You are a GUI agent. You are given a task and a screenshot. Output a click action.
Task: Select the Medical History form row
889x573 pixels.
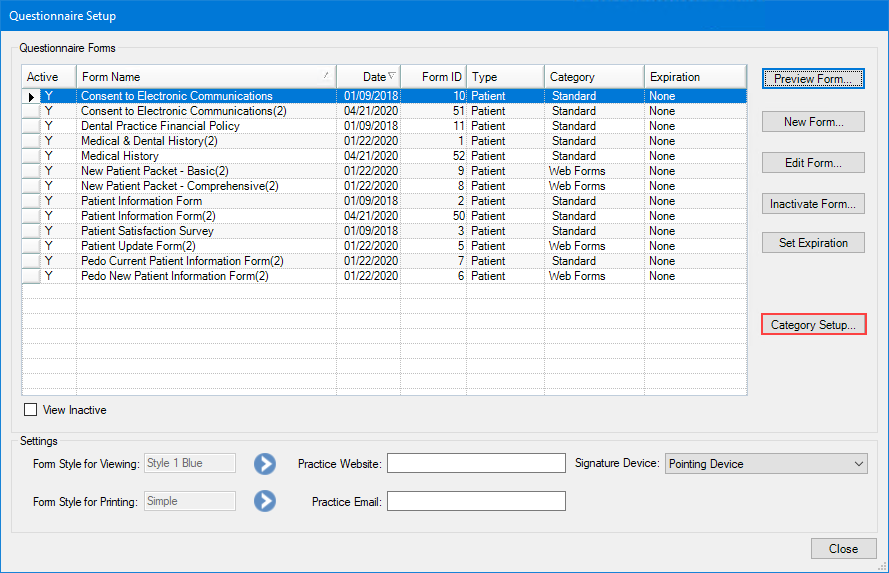(120, 156)
